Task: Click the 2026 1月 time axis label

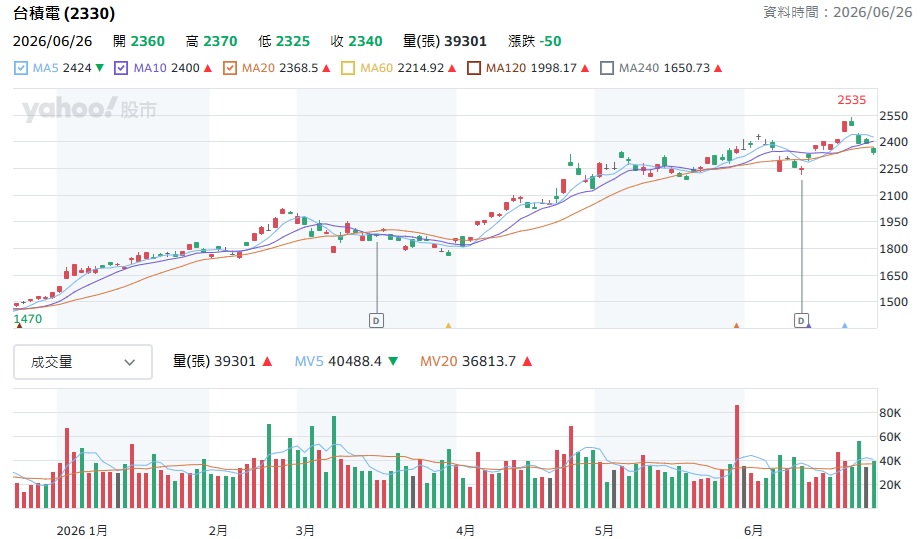Action: (82, 531)
